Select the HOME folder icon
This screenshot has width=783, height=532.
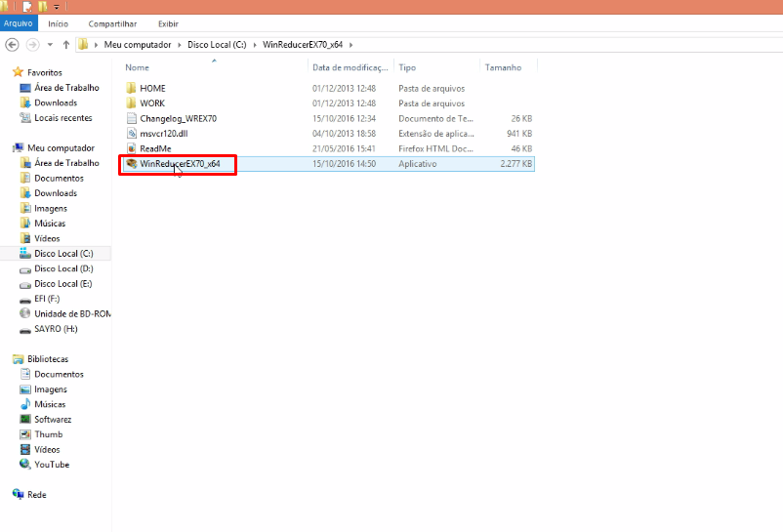(x=132, y=88)
